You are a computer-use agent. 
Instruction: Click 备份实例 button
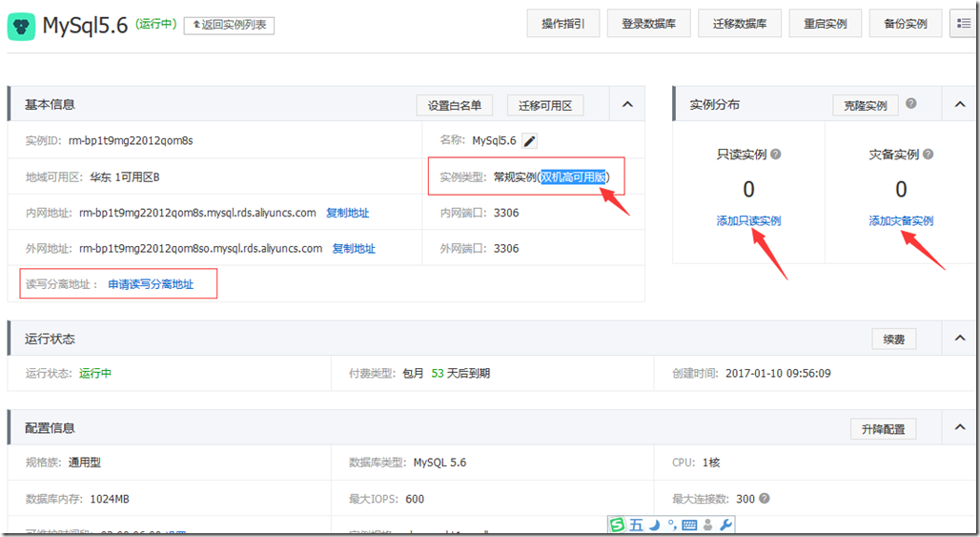coord(905,24)
